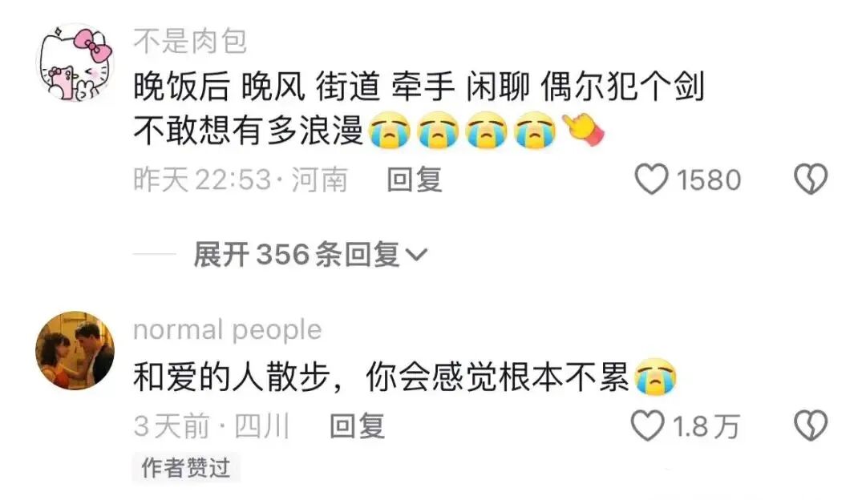Expand 展开356条回复 replies
This screenshot has width=866, height=504.
[310, 255]
